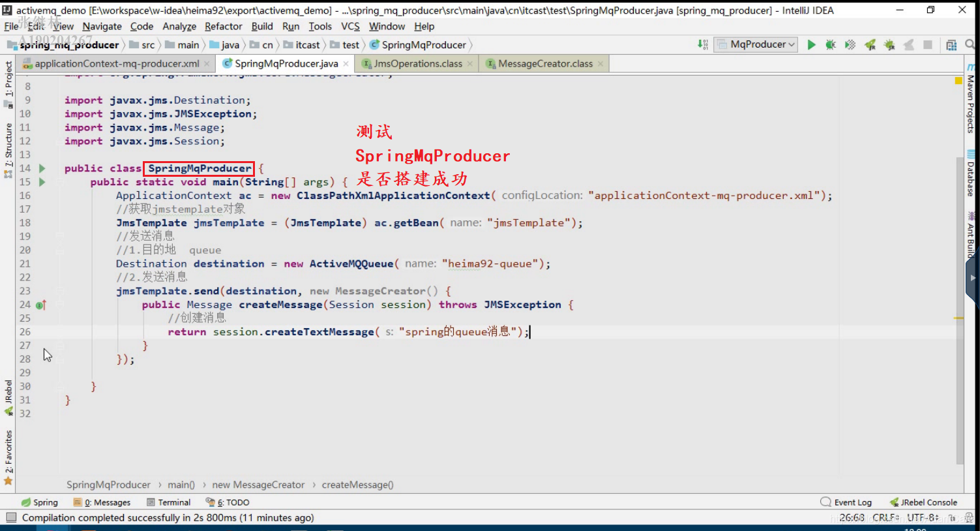Open the JRebel Console
Image resolution: width=980 pixels, height=531 pixels.
coord(923,502)
